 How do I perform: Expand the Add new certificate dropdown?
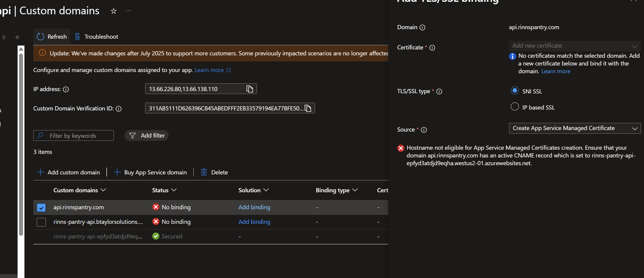tap(575, 46)
